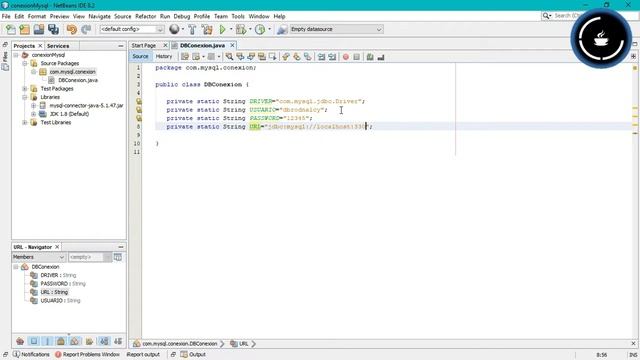
Task: Collapse the conexionMysql project node
Action: click(16, 55)
